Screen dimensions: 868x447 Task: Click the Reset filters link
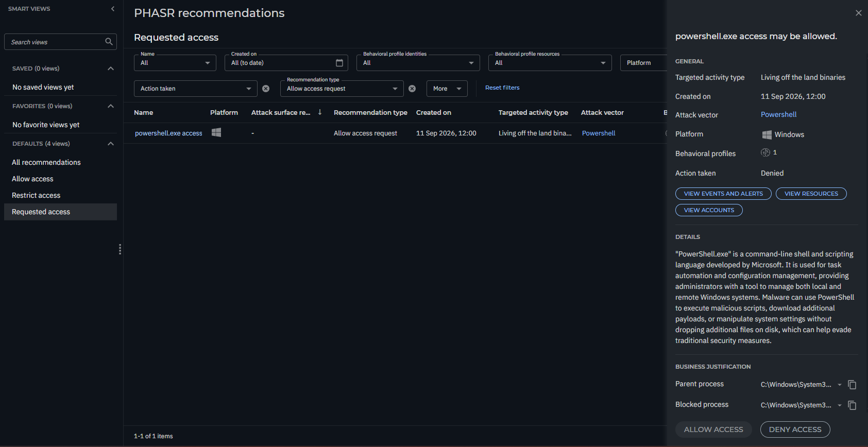[502, 88]
